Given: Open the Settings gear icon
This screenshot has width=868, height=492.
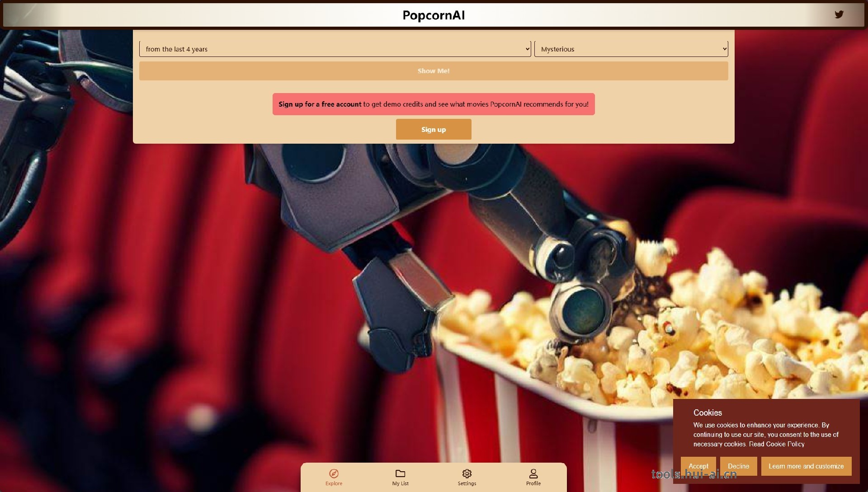Looking at the screenshot, I should pyautogui.click(x=467, y=473).
